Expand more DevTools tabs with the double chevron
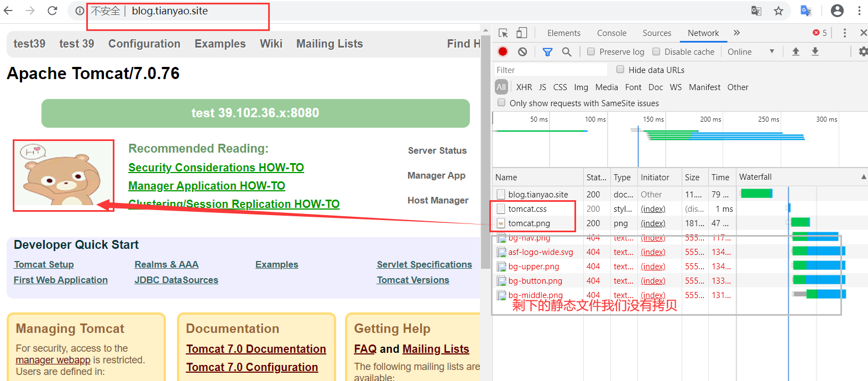The image size is (868, 381). click(x=736, y=33)
